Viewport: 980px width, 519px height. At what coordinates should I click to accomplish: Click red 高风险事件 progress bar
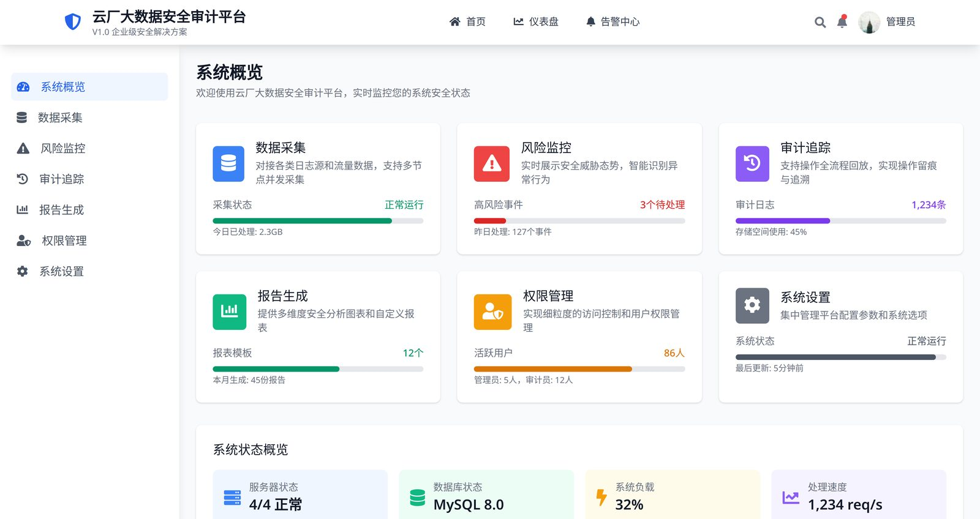579,221
